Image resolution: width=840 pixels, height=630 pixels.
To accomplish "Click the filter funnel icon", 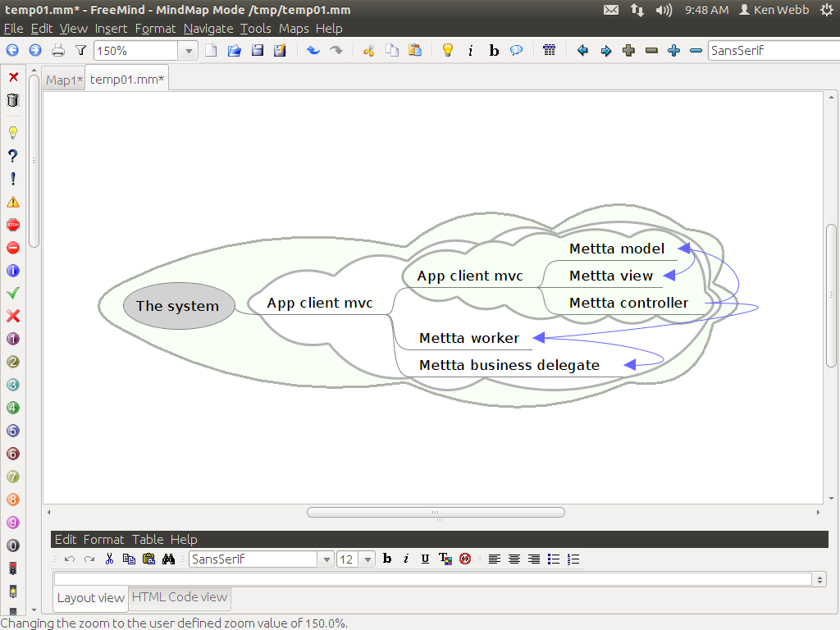I will [80, 51].
